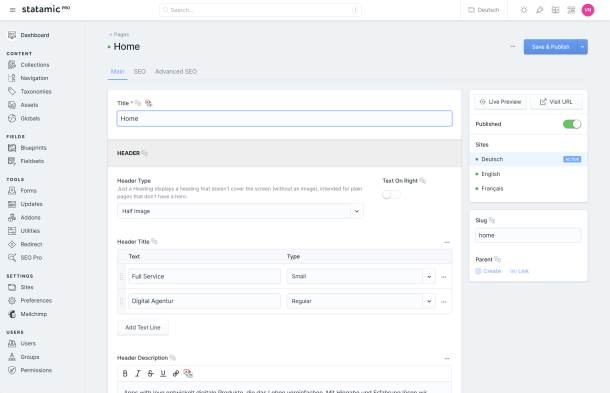The image size is (610, 393).
Task: Open Assets manager
Action: pyautogui.click(x=23, y=105)
